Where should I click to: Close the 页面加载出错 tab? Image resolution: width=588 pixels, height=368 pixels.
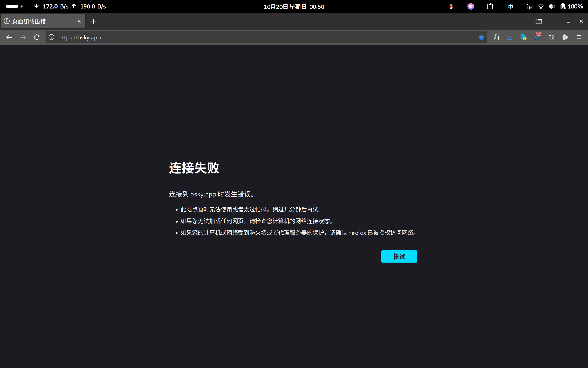(79, 21)
